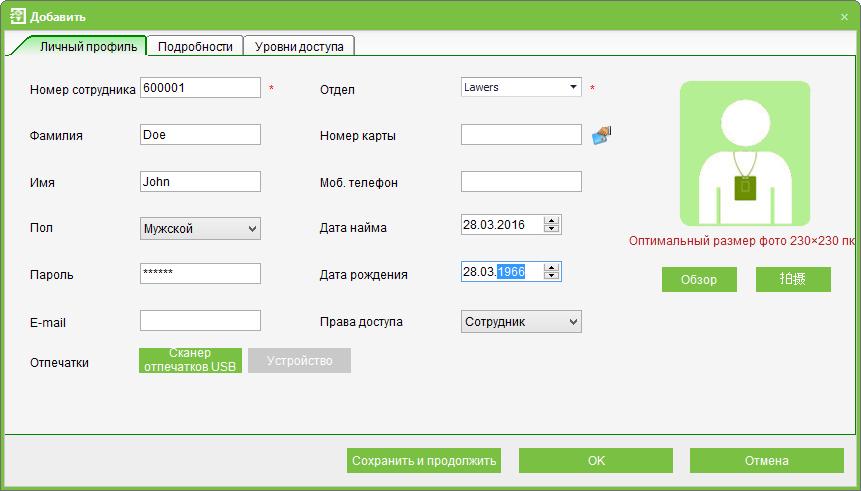This screenshot has width=861, height=491.
Task: Open the Права доступа dropdown
Action: pyautogui.click(x=521, y=322)
